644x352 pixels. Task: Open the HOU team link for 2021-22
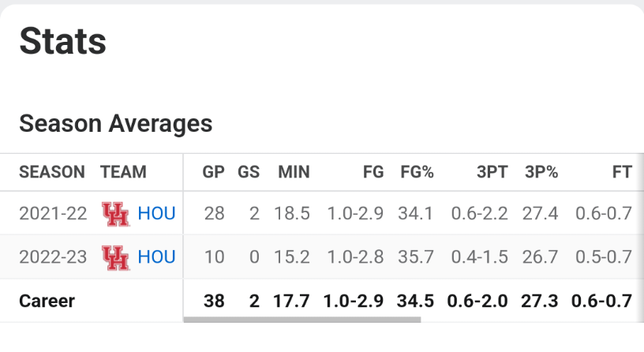(x=156, y=213)
